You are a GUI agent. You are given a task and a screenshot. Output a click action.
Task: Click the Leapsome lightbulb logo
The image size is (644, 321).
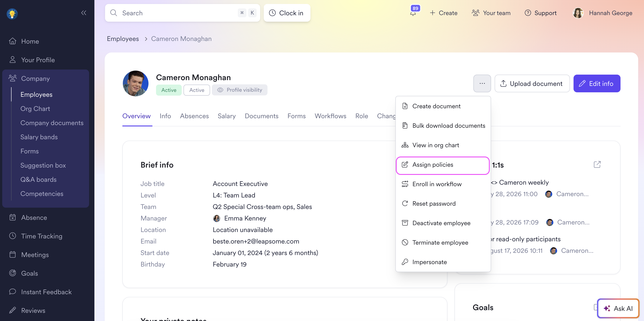click(12, 14)
